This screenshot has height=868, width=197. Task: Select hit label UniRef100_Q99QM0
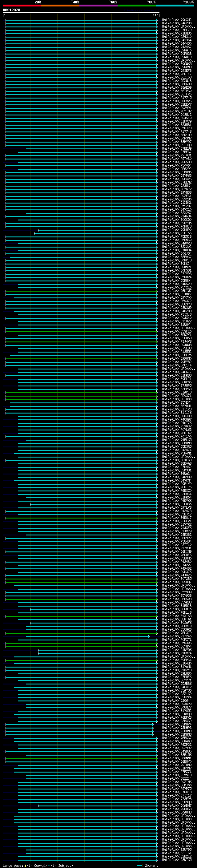[x=177, y=358]
